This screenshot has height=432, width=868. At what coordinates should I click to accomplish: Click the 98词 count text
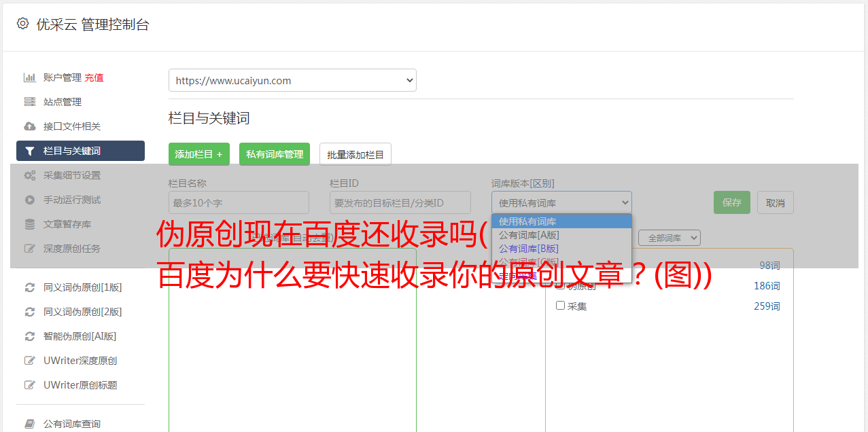pos(769,266)
